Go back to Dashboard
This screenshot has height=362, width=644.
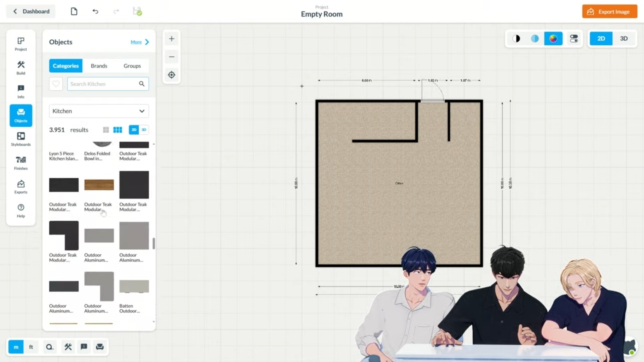31,11
